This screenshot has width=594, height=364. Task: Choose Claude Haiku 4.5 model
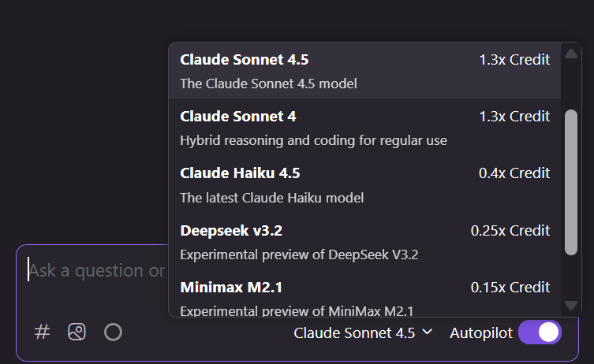(364, 184)
